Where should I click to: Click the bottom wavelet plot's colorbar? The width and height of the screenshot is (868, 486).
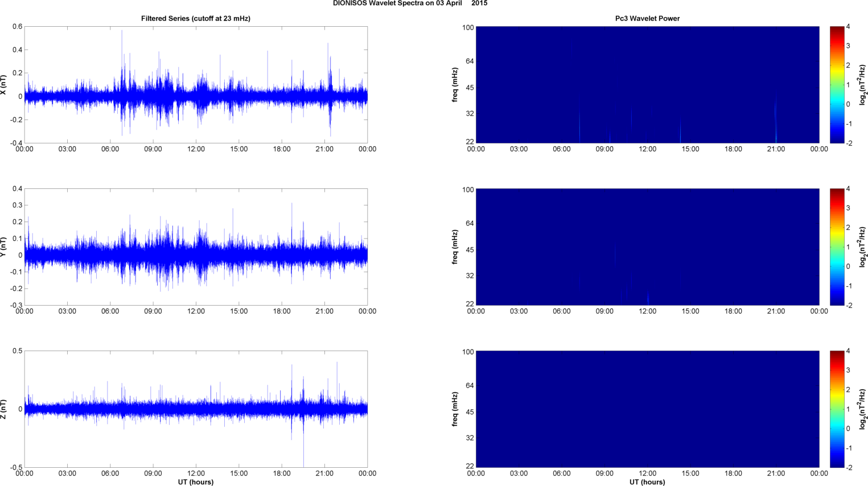837,409
